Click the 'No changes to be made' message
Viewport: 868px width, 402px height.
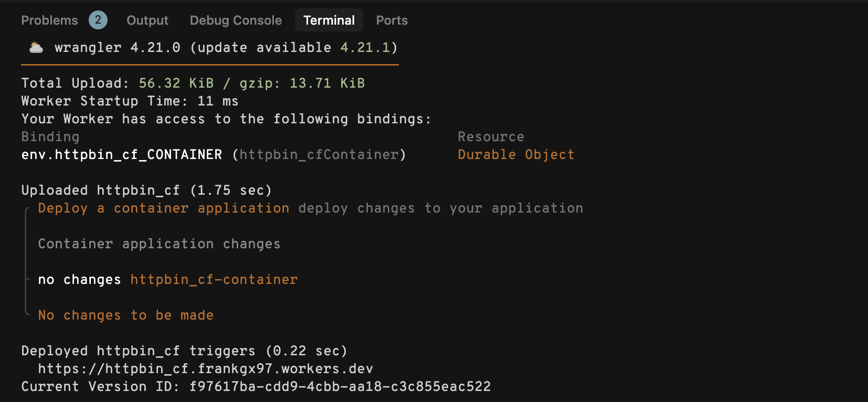pyautogui.click(x=126, y=315)
